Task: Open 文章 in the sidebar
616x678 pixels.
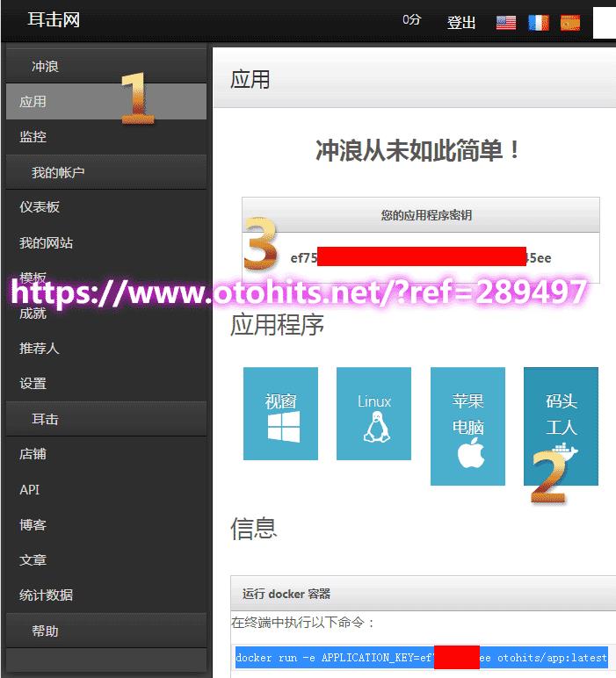Action: click(106, 560)
